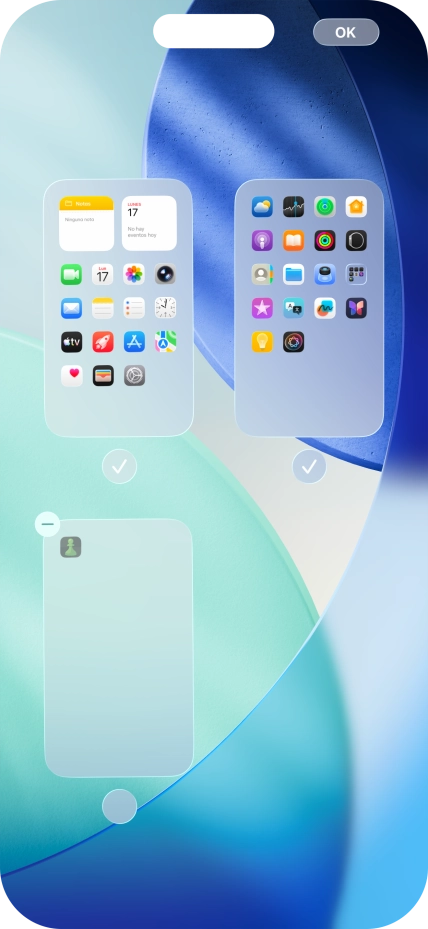Tap the blue Preview loupe icon
The height and width of the screenshot is (929, 428).
pyautogui.click(x=325, y=274)
